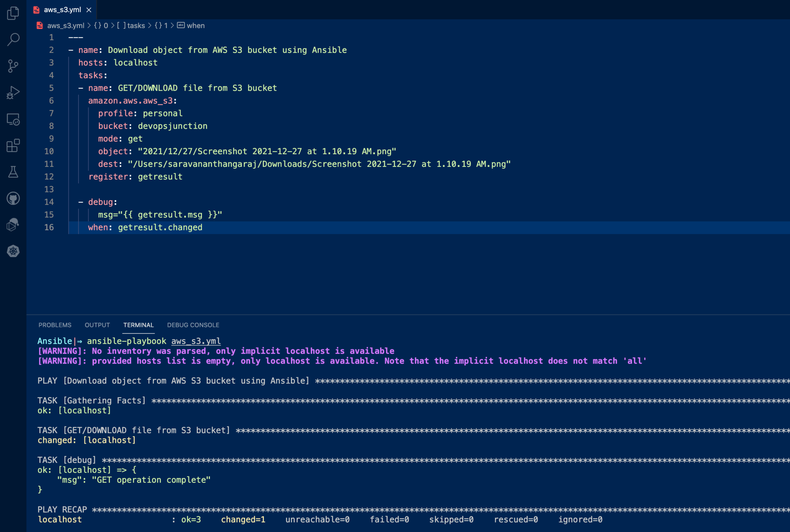Viewport: 790px width, 532px height.
Task: Open the Docker sidebar icon
Action: point(13,225)
